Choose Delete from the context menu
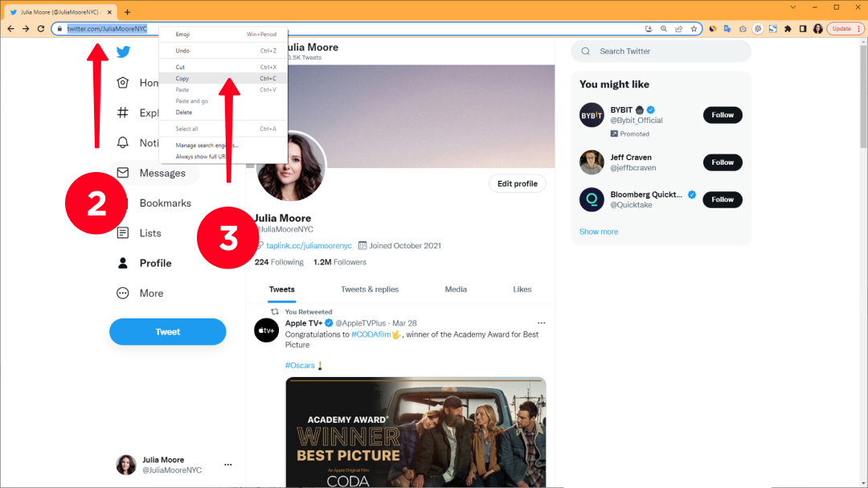Image resolution: width=868 pixels, height=488 pixels. (223, 113)
